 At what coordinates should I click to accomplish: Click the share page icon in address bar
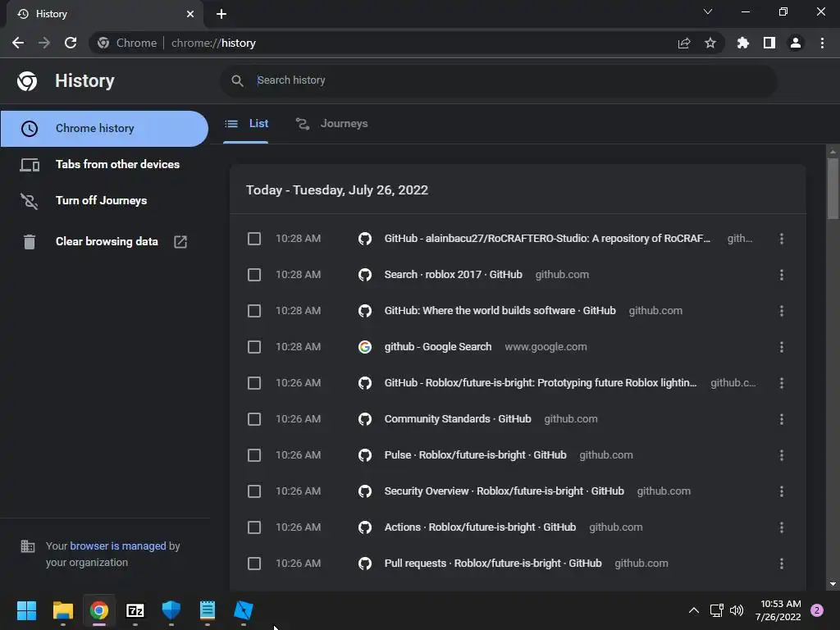[684, 43]
